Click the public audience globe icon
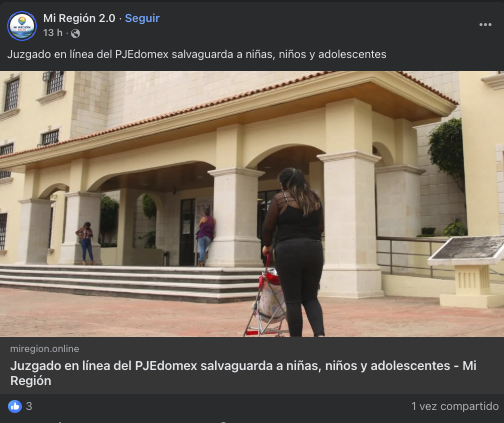The image size is (504, 423). pyautogui.click(x=76, y=33)
